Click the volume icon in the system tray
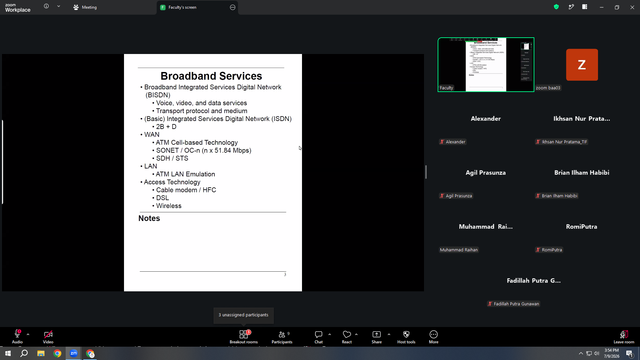Screen dimensions: 640x360 point(597,353)
